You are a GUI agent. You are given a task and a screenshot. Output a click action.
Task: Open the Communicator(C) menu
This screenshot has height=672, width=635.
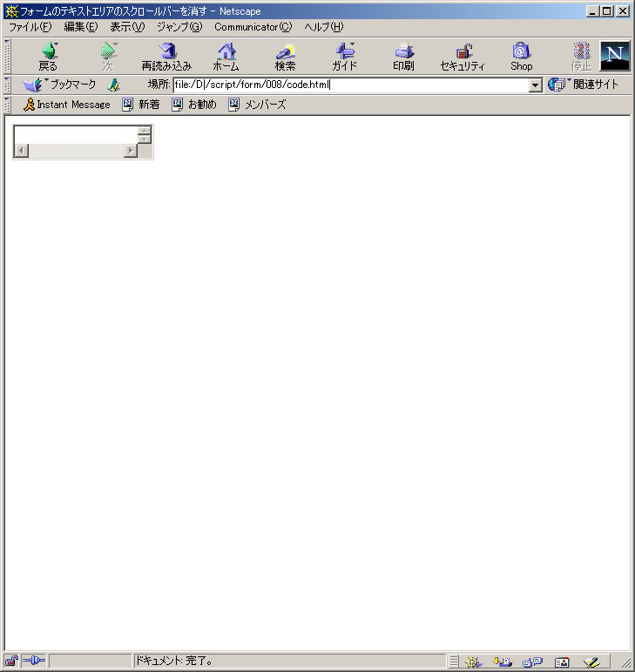[253, 27]
